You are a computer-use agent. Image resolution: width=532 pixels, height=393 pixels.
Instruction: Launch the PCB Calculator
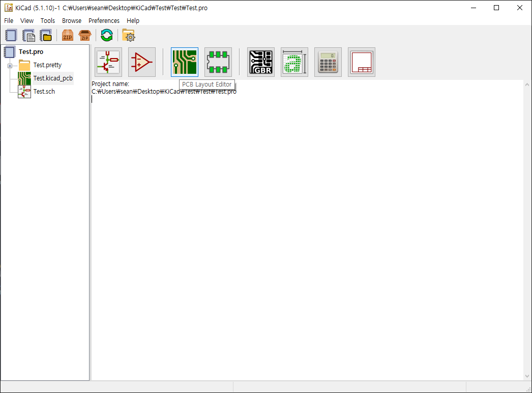(328, 62)
